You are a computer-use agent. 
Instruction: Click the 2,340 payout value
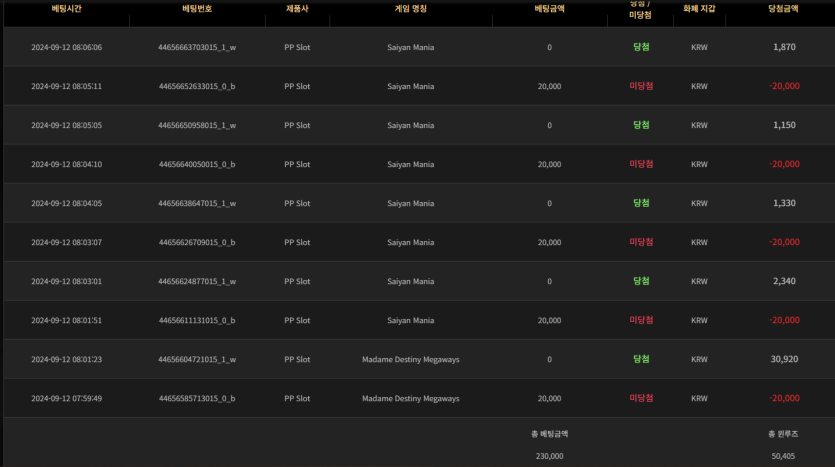point(784,281)
